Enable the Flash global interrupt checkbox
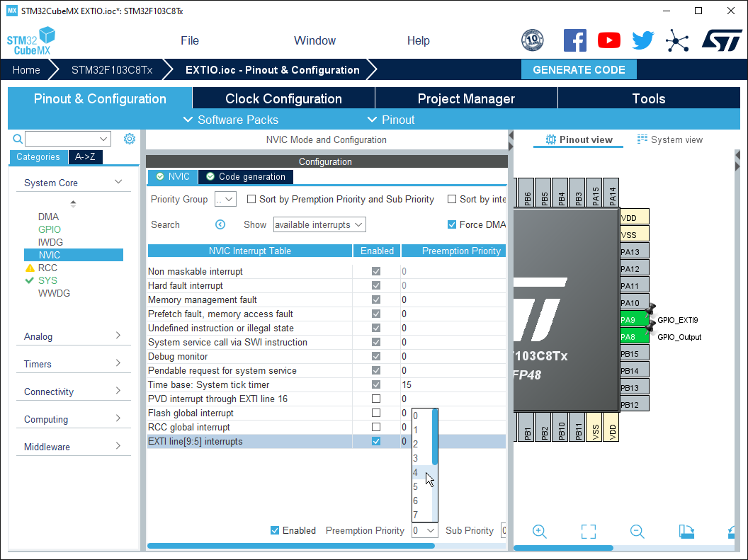748x560 pixels. [376, 413]
